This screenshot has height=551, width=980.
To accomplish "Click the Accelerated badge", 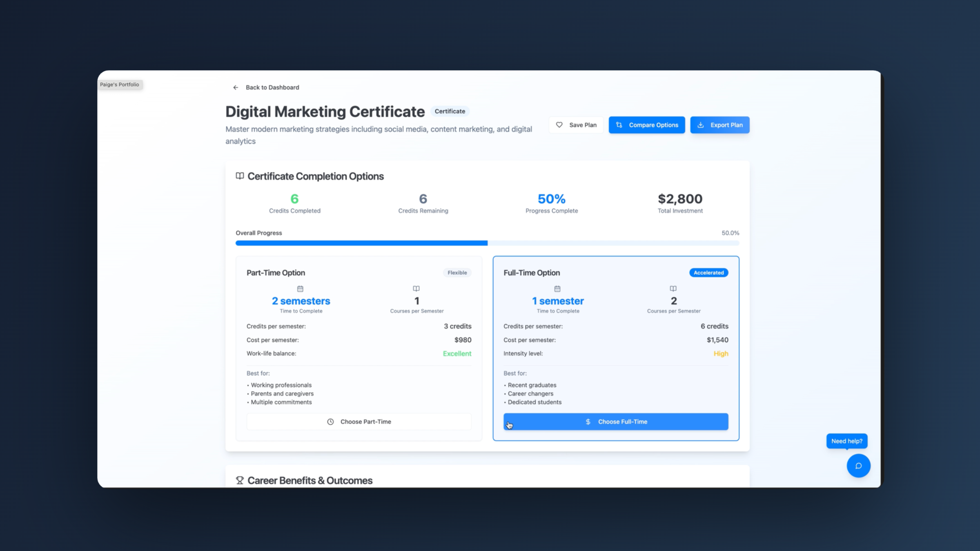I will click(708, 273).
